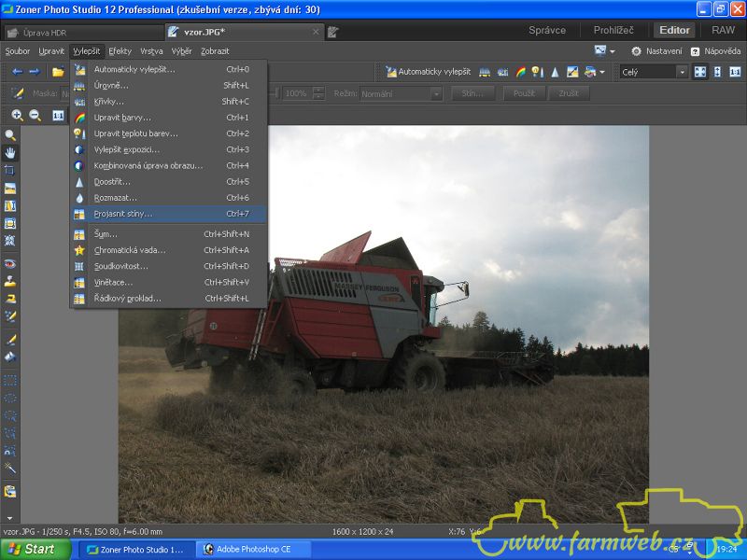
Task: Open the Nastavení settings
Action: point(657,51)
